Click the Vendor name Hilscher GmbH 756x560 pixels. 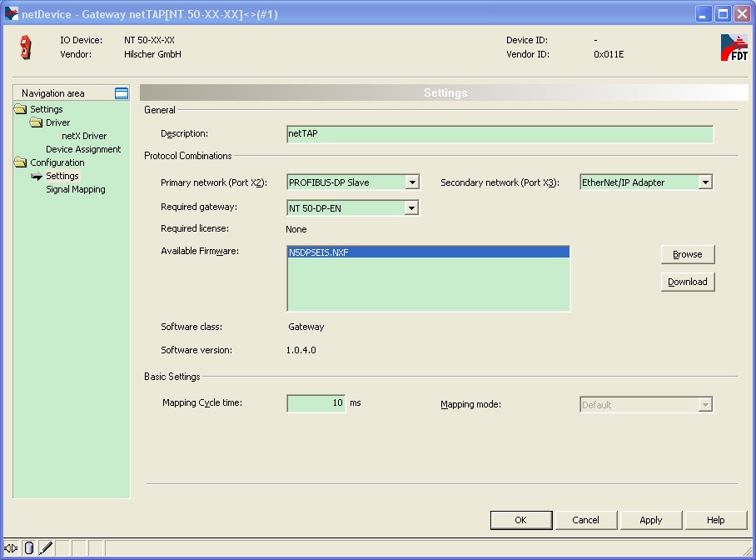tap(152, 54)
